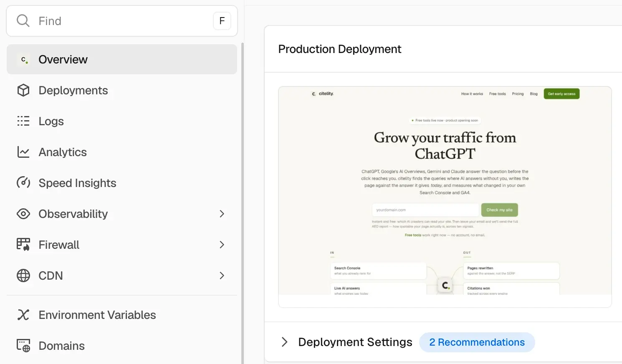The height and width of the screenshot is (364, 622).
Task: Click Blog in the preview navigation
Action: (534, 94)
